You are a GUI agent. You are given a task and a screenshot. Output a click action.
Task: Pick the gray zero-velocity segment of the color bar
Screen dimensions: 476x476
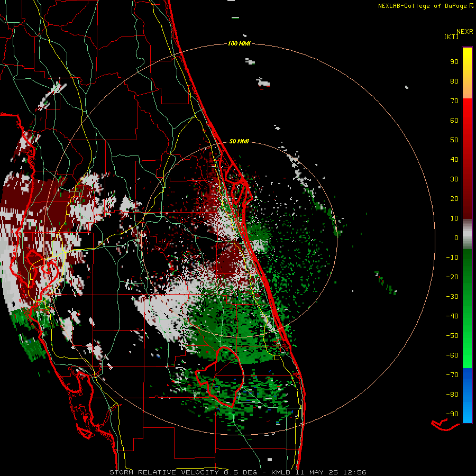[x=467, y=234]
